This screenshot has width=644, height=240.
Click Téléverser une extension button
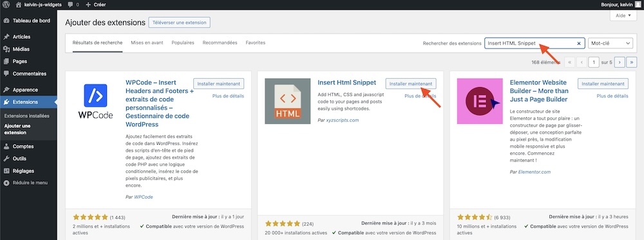click(180, 22)
